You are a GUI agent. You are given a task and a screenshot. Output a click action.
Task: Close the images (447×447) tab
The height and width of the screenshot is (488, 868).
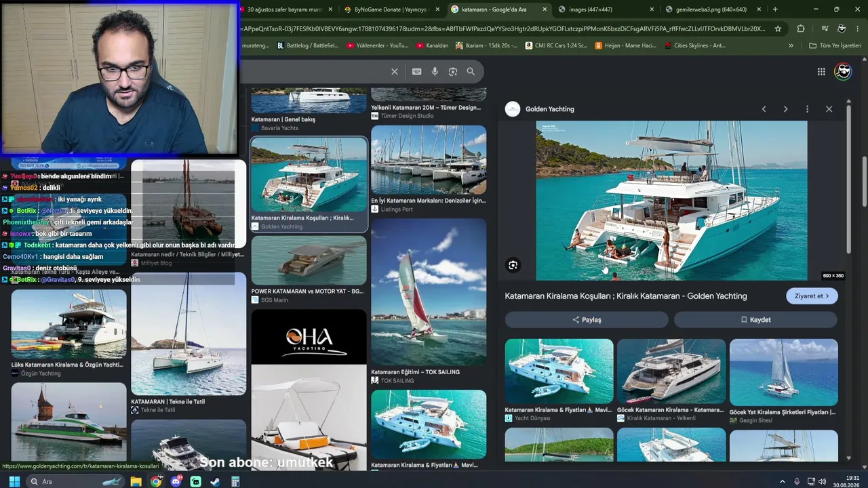[x=652, y=9]
